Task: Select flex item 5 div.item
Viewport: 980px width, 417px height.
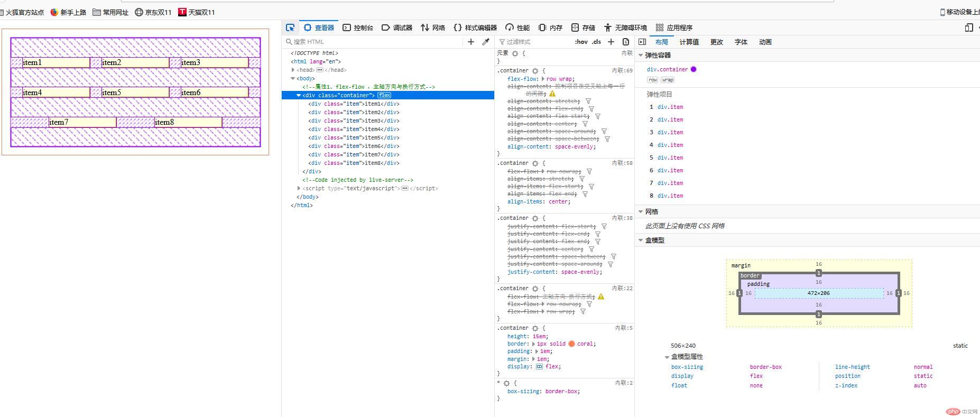Action: [x=670, y=157]
